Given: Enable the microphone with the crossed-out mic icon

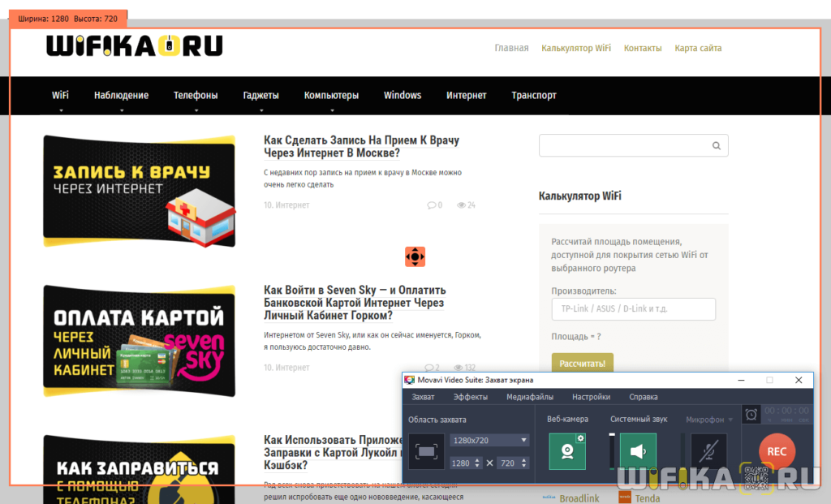Looking at the screenshot, I should (708, 451).
